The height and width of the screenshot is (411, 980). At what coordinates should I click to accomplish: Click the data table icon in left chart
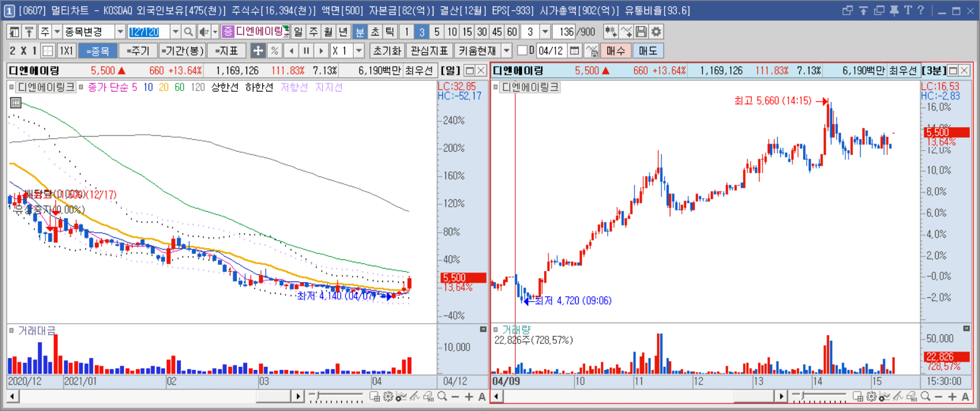(x=15, y=104)
